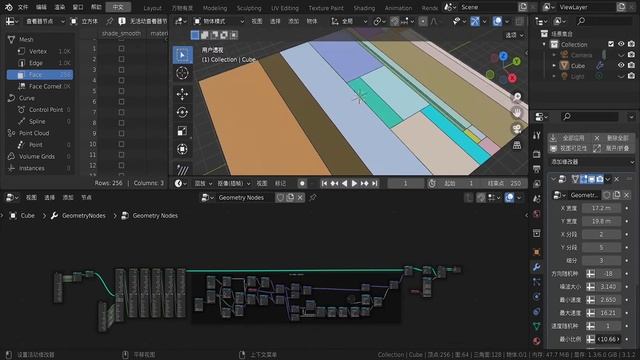640x360 pixels.
Task: Open the Shading workspace tab
Action: pyautogui.click(x=364, y=8)
